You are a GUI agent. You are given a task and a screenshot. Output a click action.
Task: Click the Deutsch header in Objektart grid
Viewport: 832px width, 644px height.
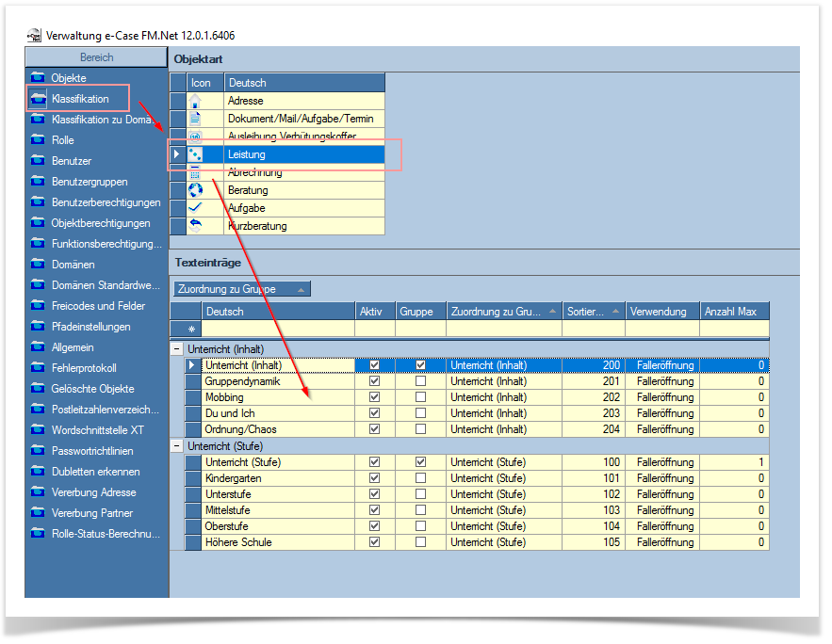pyautogui.click(x=304, y=83)
